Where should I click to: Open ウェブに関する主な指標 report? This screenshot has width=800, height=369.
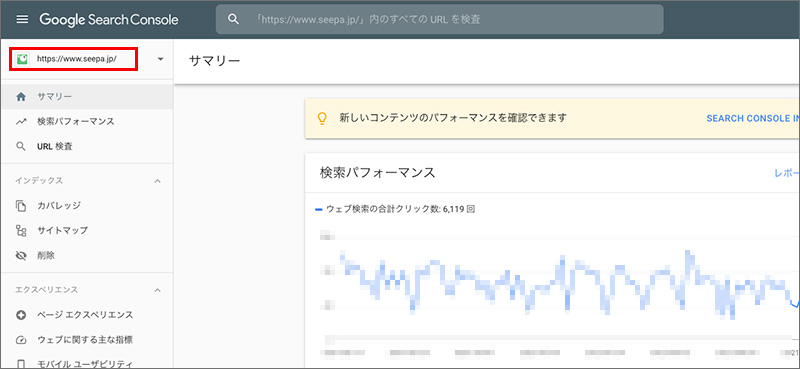[x=87, y=340]
